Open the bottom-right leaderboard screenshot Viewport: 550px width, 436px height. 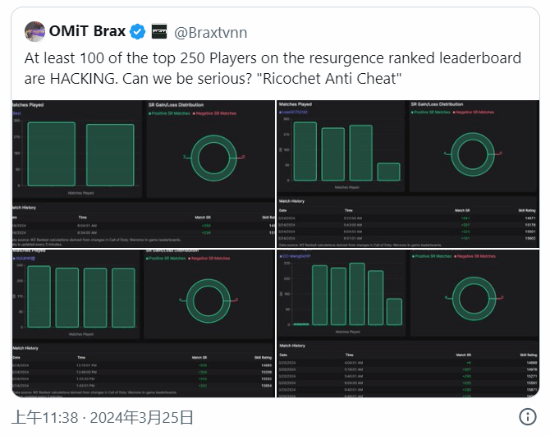click(408, 323)
